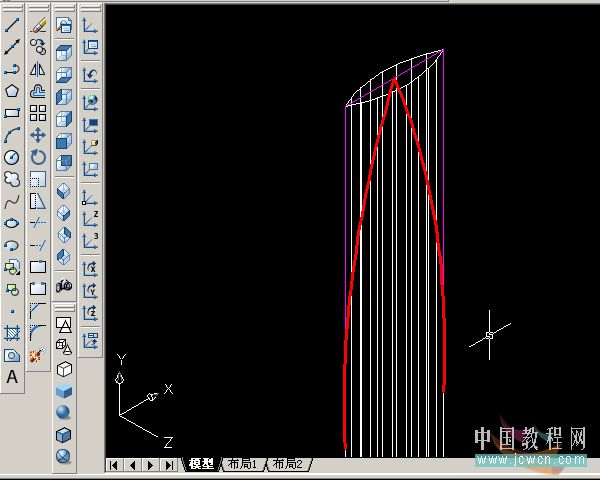
Task: Switch to SW Isometric view
Action: (64, 191)
